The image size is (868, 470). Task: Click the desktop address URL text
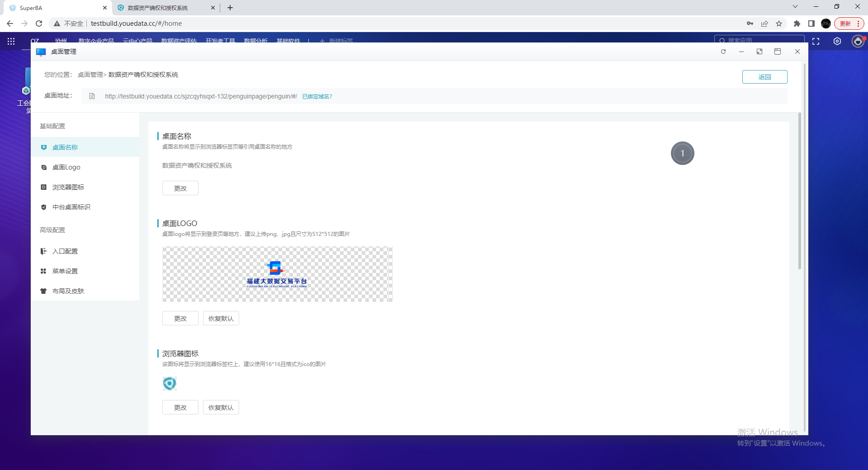pyautogui.click(x=201, y=96)
